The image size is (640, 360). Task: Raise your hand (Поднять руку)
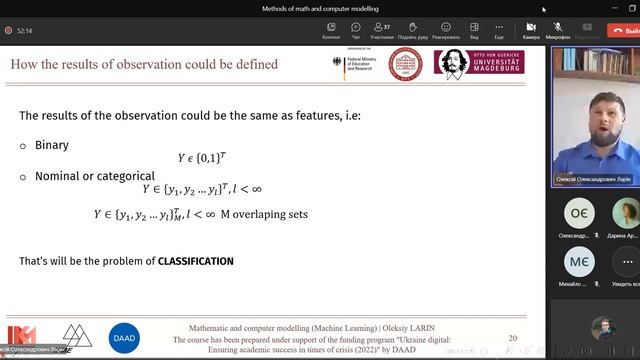coord(413,31)
